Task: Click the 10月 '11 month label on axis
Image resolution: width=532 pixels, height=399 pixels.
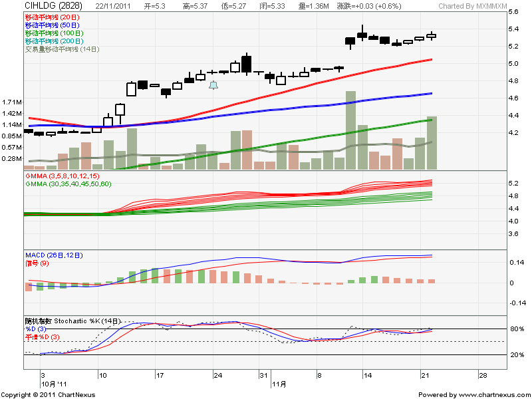Action: [x=53, y=384]
